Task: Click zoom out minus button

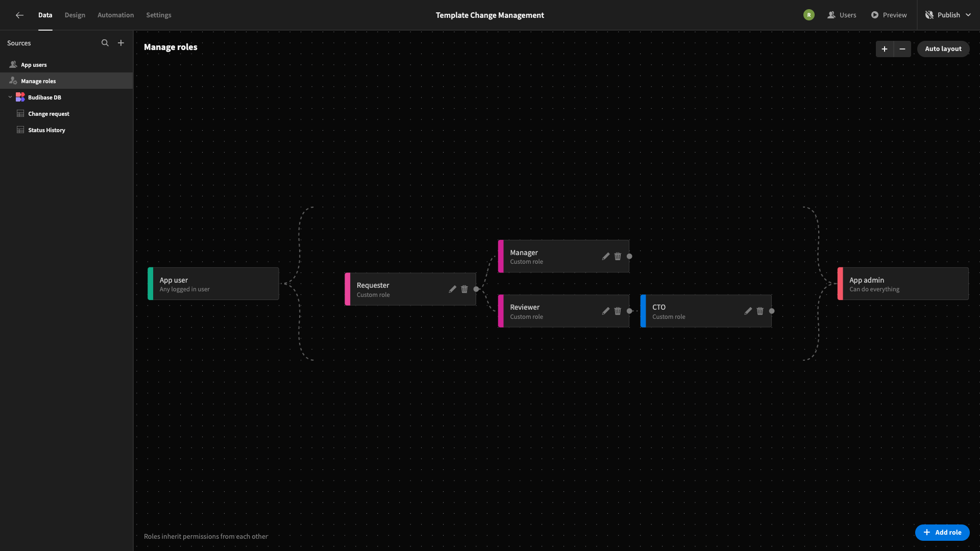Action: click(x=902, y=48)
